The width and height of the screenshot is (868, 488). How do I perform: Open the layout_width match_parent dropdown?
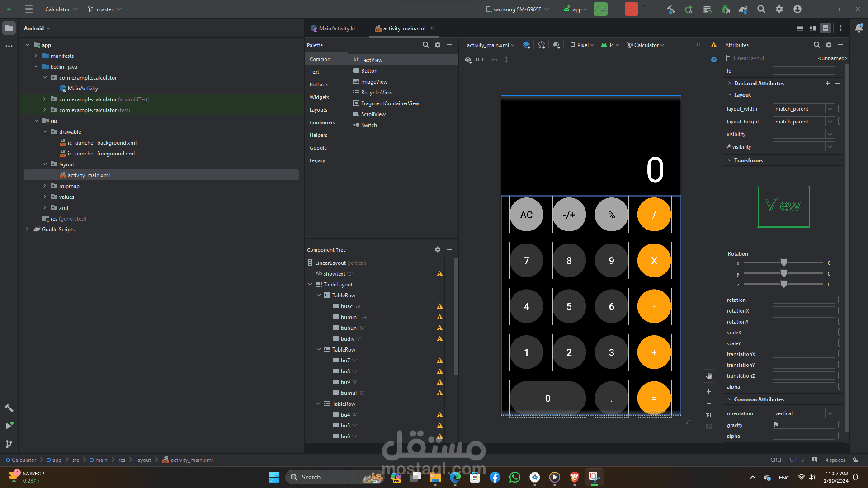[x=830, y=109]
